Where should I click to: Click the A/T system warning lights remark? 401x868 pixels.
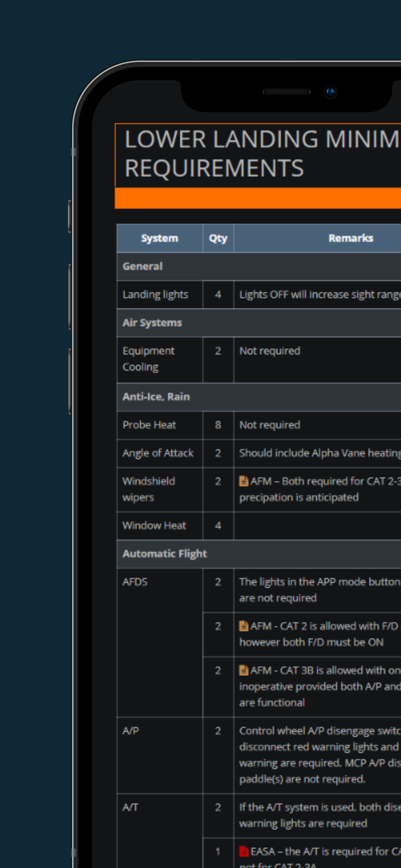(x=320, y=815)
